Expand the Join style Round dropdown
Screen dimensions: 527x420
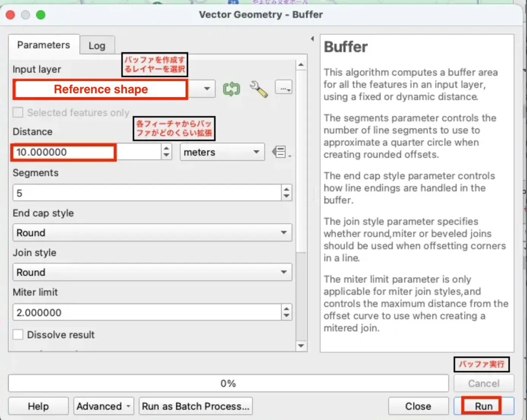[152, 272]
